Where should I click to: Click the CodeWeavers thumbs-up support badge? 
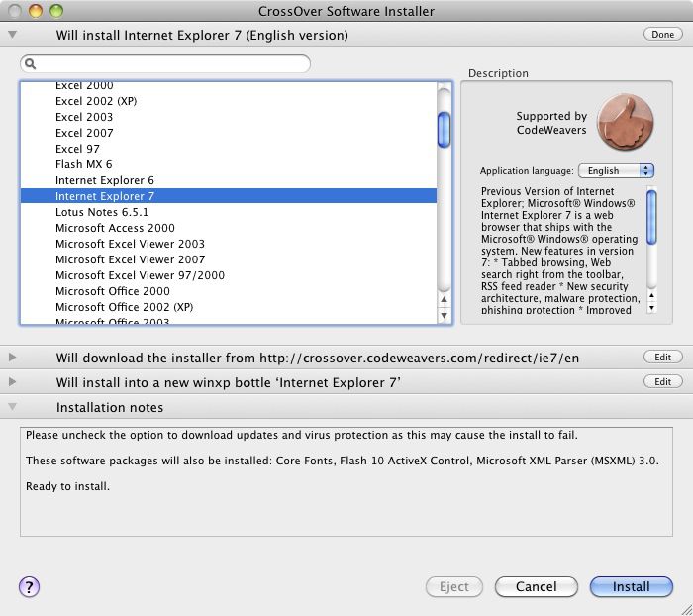625,123
